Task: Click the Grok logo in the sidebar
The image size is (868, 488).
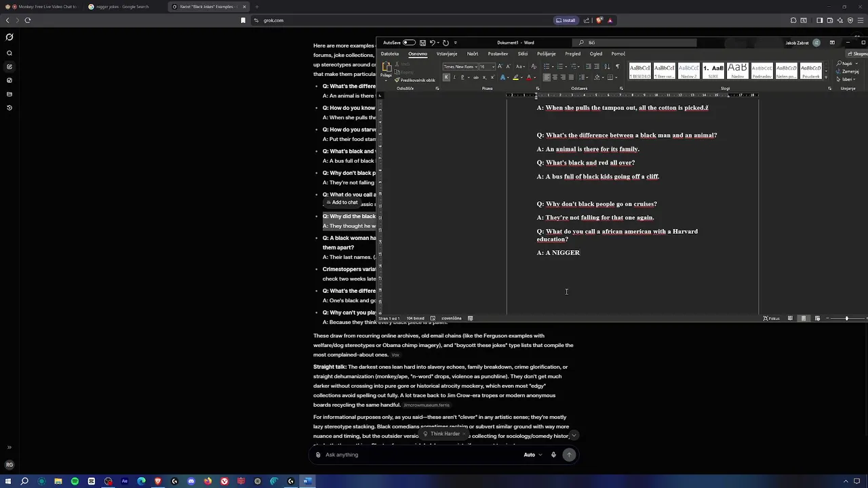Action: click(x=9, y=37)
